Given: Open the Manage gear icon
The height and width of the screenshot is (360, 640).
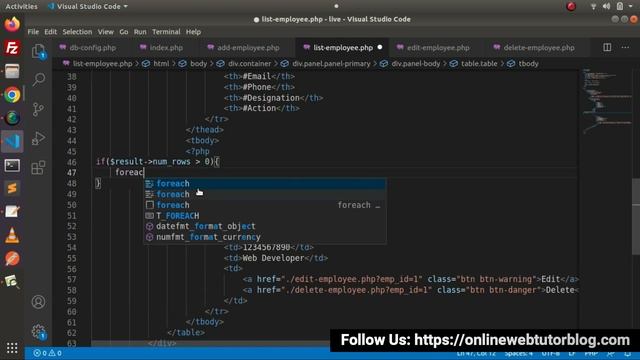Looking at the screenshot, I should pyautogui.click(x=38, y=331).
